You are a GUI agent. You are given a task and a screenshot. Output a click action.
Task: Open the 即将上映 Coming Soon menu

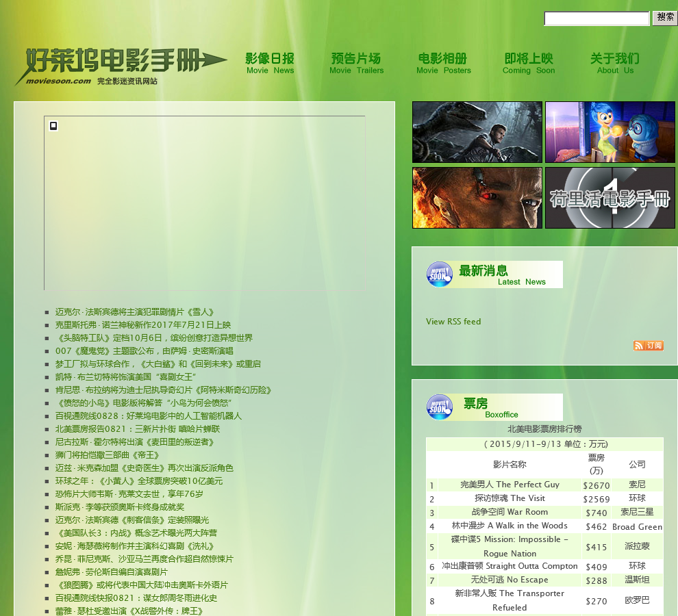point(529,64)
